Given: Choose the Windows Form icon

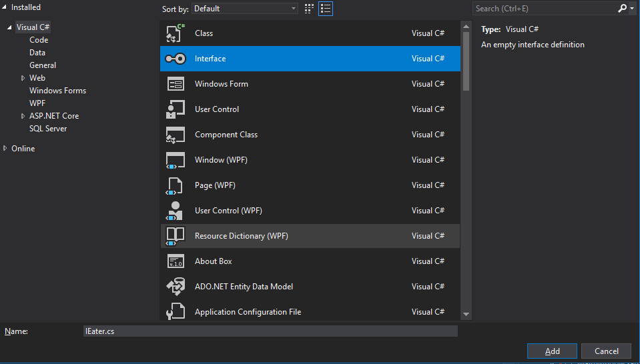Looking at the screenshot, I should [176, 84].
